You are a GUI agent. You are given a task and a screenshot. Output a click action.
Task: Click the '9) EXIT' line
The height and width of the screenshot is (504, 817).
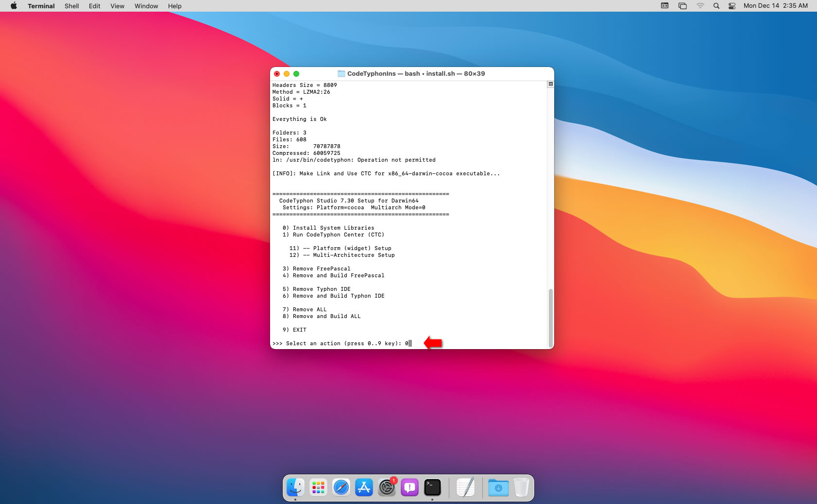(x=294, y=330)
